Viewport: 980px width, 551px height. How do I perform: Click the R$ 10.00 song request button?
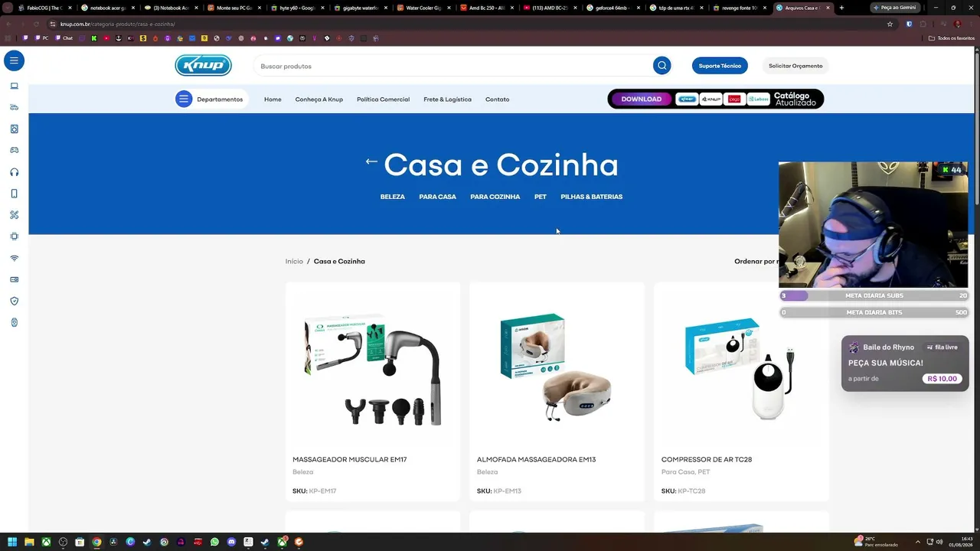tap(942, 379)
